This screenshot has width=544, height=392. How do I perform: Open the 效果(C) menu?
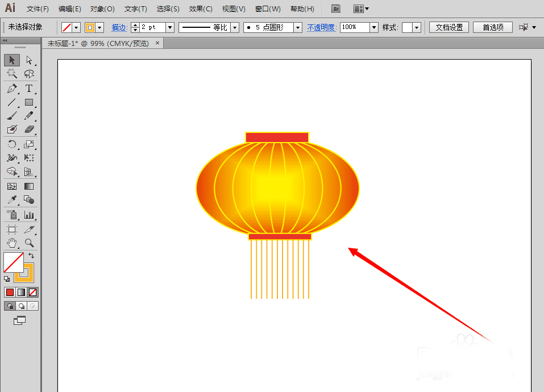[x=201, y=9]
